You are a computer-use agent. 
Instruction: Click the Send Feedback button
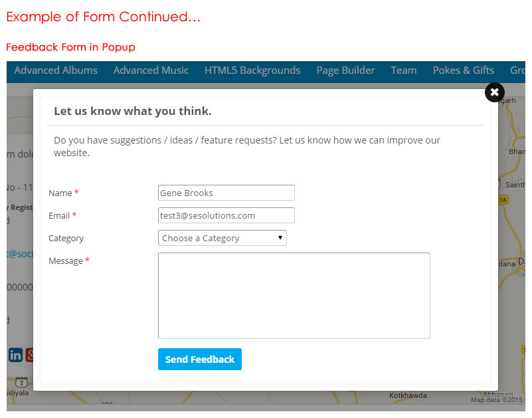pyautogui.click(x=199, y=359)
